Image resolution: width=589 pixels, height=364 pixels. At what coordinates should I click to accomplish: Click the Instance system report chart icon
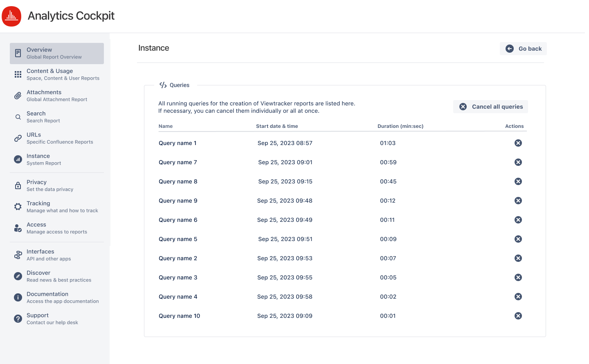click(x=18, y=159)
